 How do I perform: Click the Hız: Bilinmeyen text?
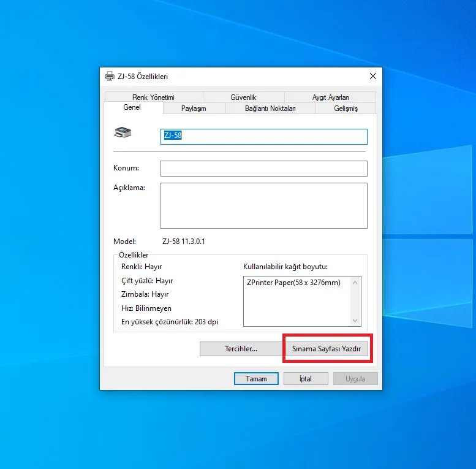coord(146,308)
